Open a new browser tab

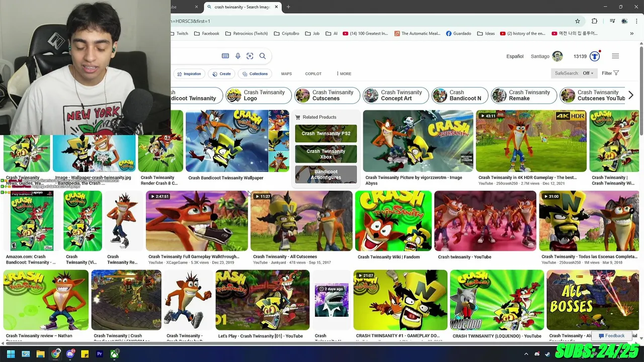pyautogui.click(x=288, y=7)
